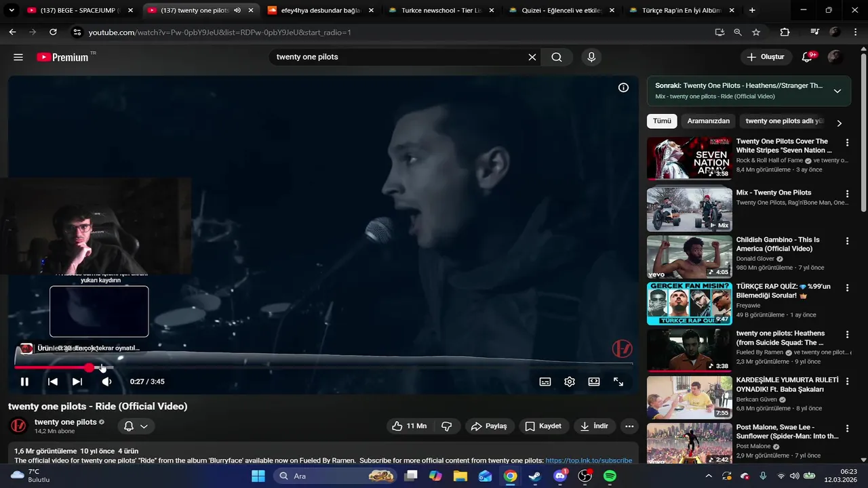This screenshot has height=488, width=868.
Task: Open Seven Nation Army cover thumbnail
Action: pyautogui.click(x=689, y=159)
